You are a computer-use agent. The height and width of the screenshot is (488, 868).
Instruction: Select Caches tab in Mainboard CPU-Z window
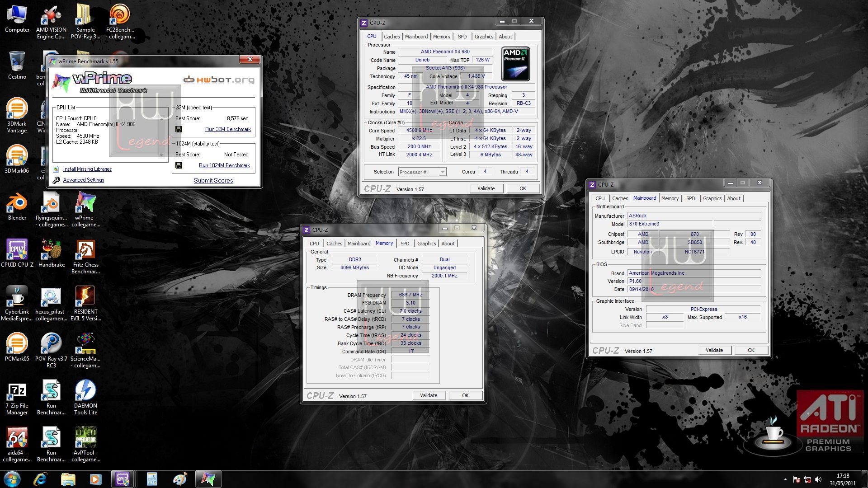620,198
